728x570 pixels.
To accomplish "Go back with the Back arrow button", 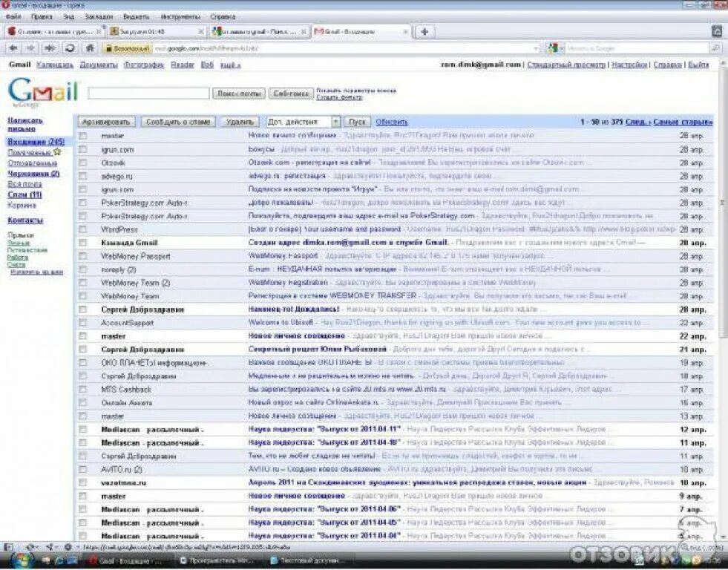I will click(x=13, y=47).
